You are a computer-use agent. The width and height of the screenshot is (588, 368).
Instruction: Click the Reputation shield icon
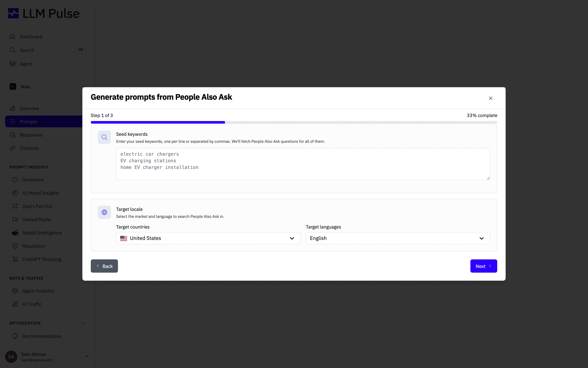coord(15,246)
